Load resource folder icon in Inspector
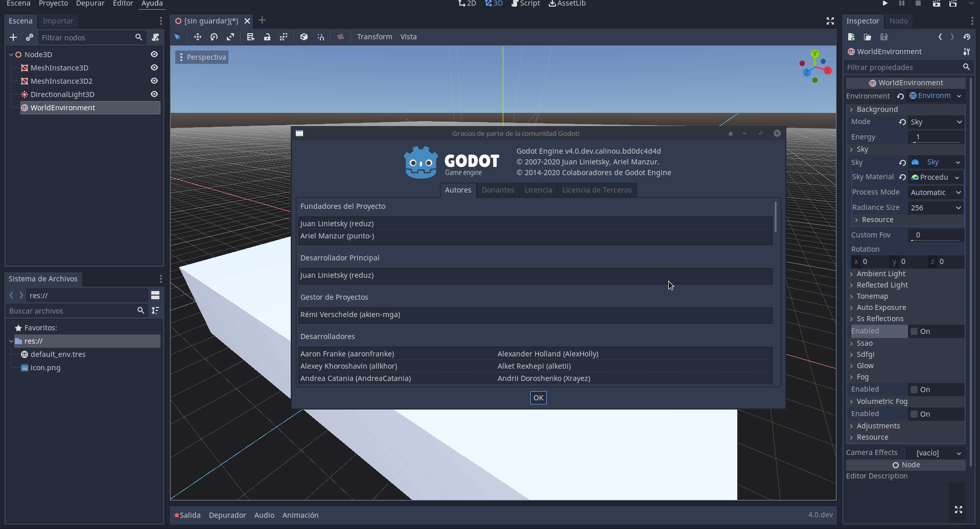This screenshot has width=980, height=529. click(x=868, y=37)
